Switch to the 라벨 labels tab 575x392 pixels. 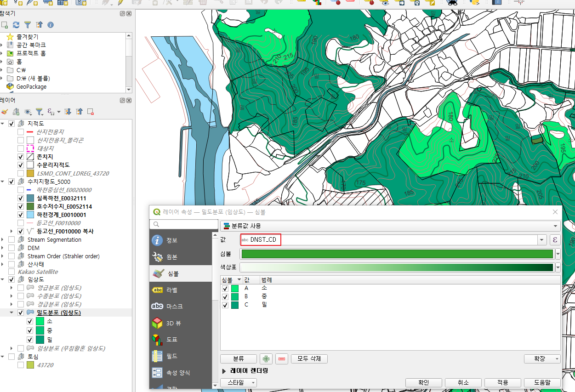point(181,290)
